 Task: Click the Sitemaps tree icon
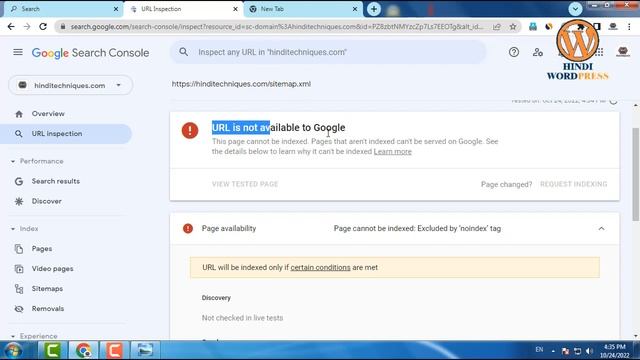19,289
